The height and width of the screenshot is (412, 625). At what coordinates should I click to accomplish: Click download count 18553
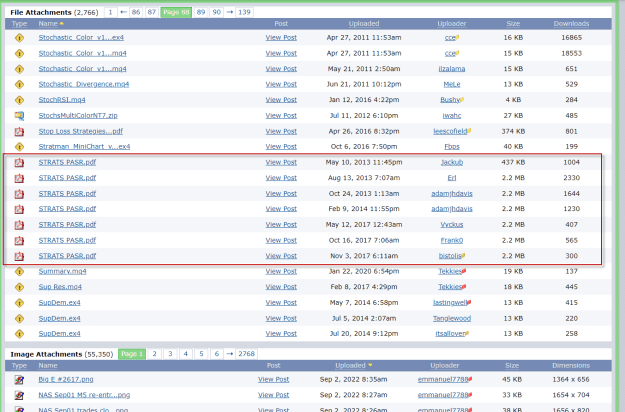click(571, 53)
